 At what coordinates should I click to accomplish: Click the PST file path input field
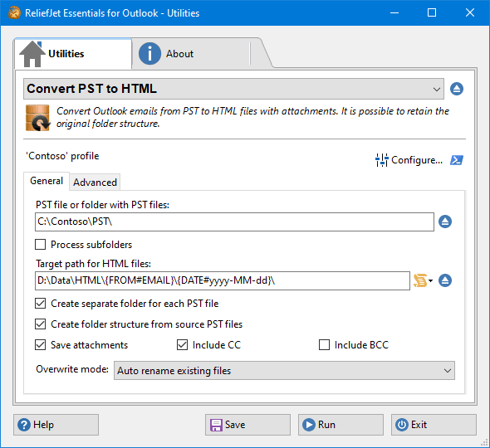(x=234, y=222)
